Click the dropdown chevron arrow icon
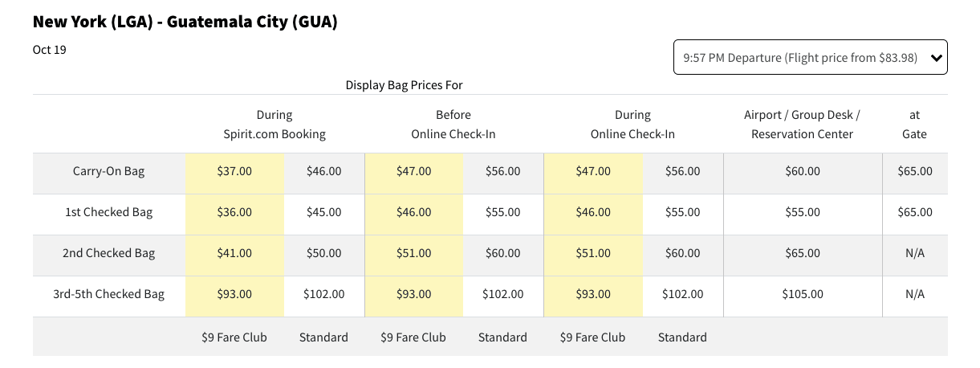The width and height of the screenshot is (980, 368). point(935,58)
